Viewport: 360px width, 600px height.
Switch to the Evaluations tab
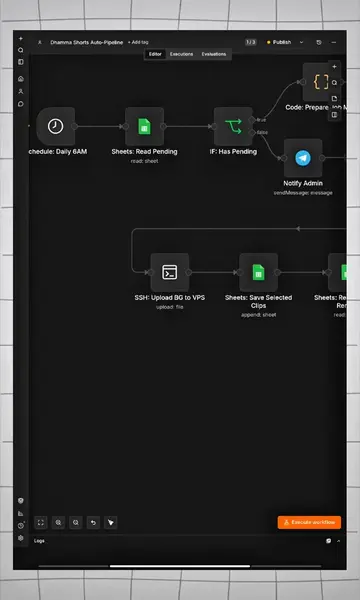[x=214, y=54]
